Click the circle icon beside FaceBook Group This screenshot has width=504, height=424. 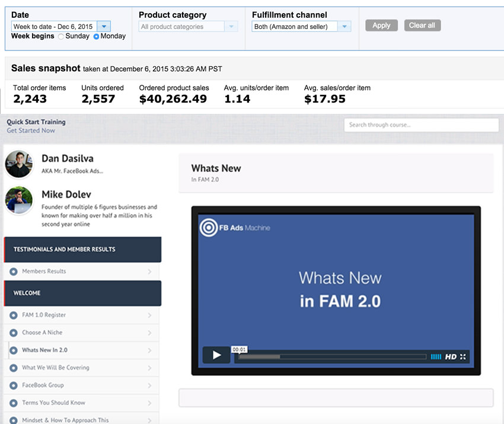[14, 385]
